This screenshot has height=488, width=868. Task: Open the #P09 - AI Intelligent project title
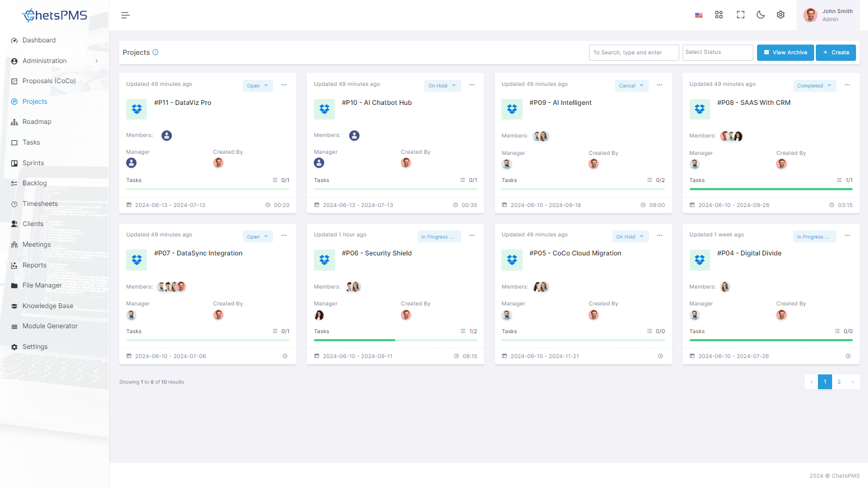(x=560, y=103)
